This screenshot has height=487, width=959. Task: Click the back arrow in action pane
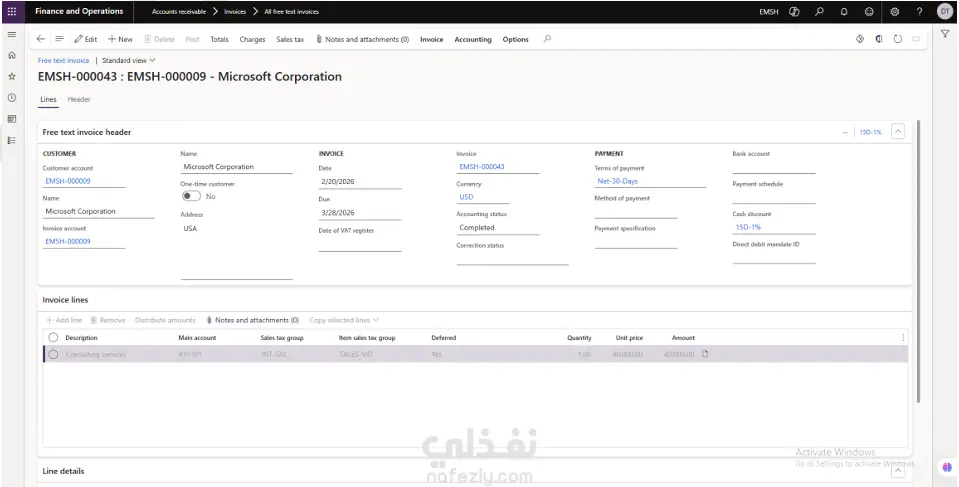[41, 39]
